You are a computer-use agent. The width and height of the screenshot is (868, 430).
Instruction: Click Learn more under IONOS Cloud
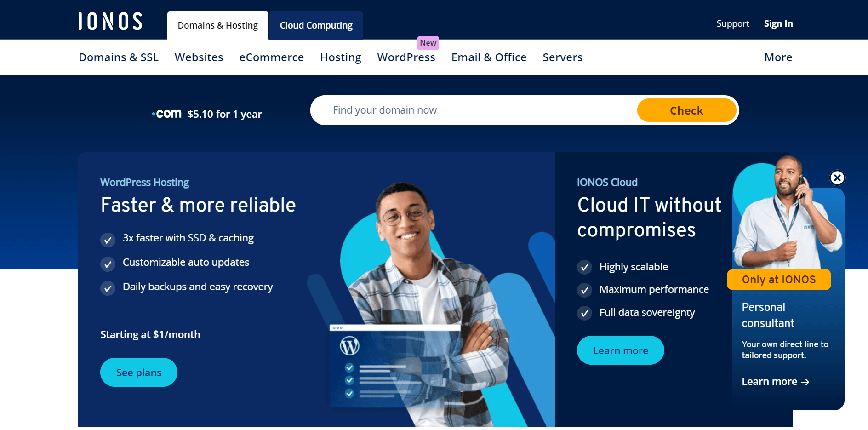(x=621, y=350)
